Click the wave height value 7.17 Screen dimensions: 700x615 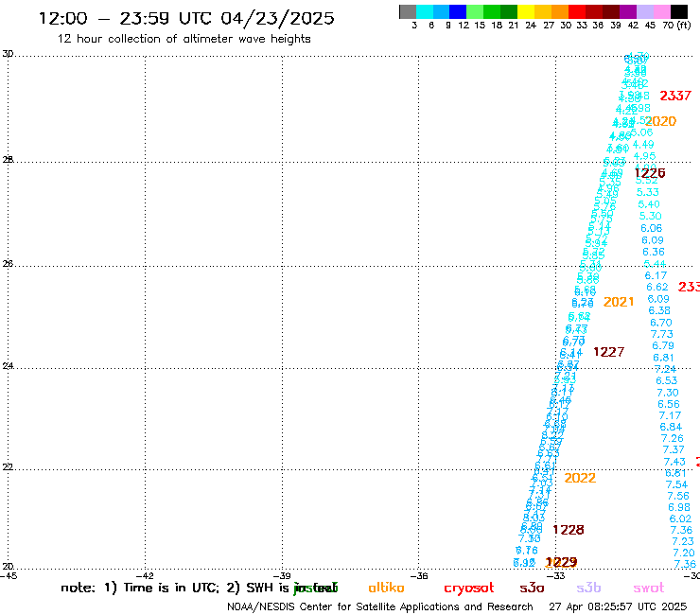670,415
